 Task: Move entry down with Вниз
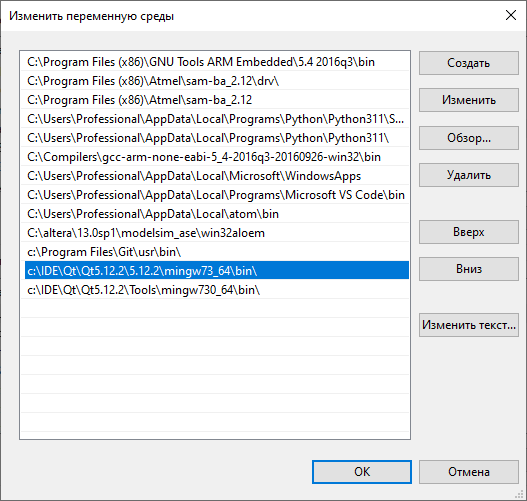(469, 269)
